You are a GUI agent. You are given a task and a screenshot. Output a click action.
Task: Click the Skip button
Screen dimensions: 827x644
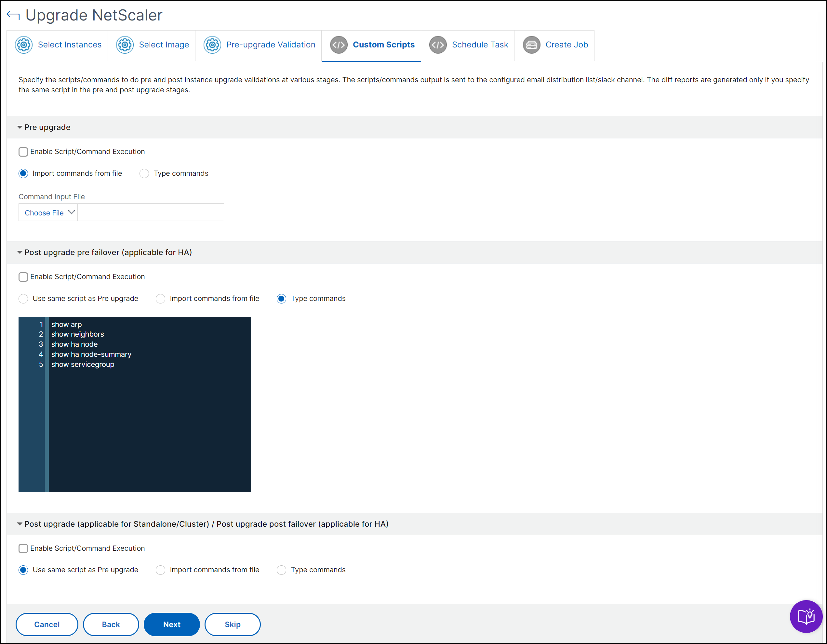[x=232, y=624]
